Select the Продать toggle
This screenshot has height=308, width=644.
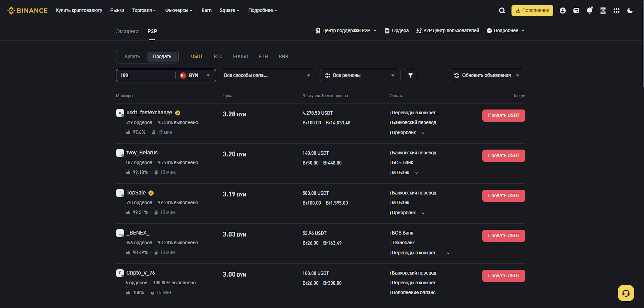[x=162, y=56]
